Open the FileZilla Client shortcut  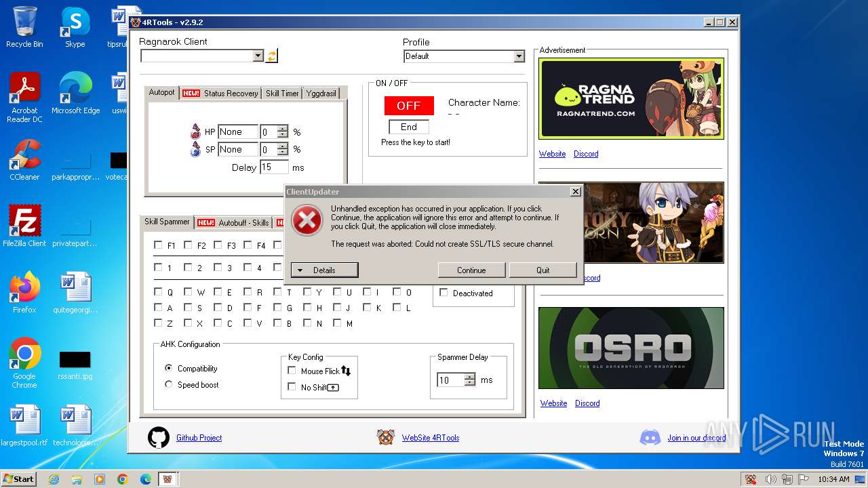click(x=24, y=226)
